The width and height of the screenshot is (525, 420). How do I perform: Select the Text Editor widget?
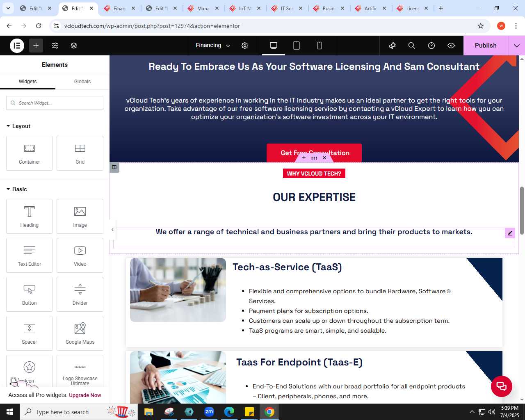pyautogui.click(x=29, y=255)
